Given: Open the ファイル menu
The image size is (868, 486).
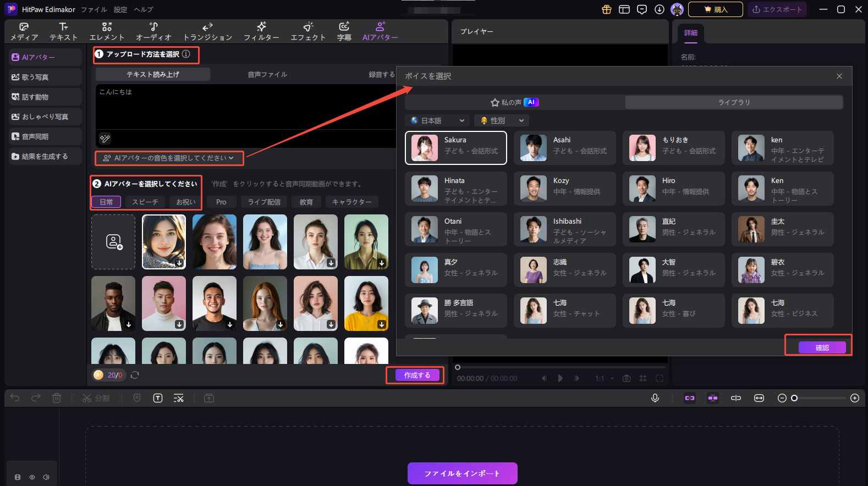Looking at the screenshot, I should [94, 9].
